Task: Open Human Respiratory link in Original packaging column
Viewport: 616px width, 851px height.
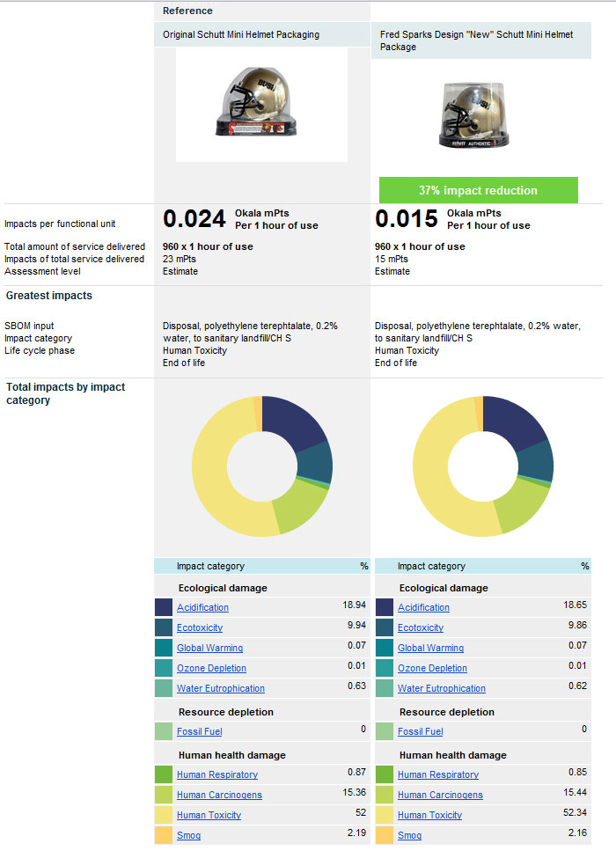Action: [217, 774]
